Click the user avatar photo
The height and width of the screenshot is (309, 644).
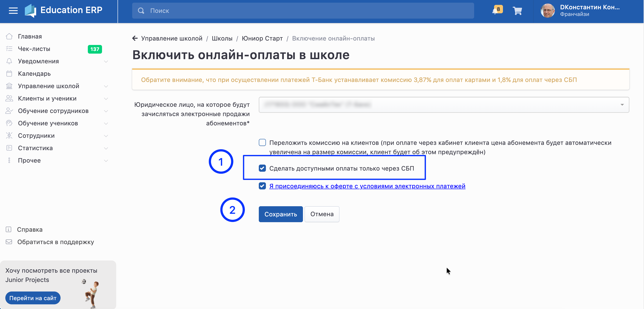[548, 11]
